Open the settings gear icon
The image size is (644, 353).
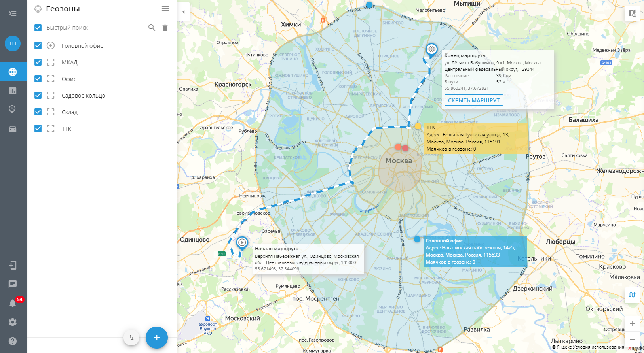13,322
